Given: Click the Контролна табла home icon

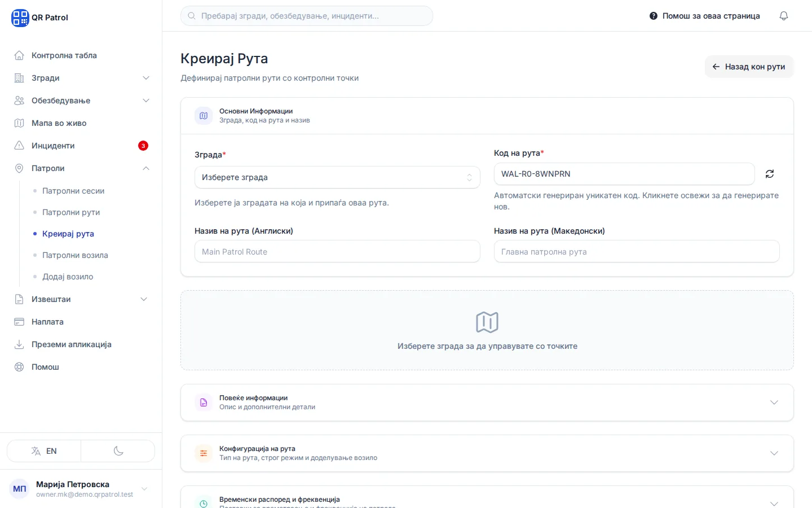Looking at the screenshot, I should (x=19, y=55).
